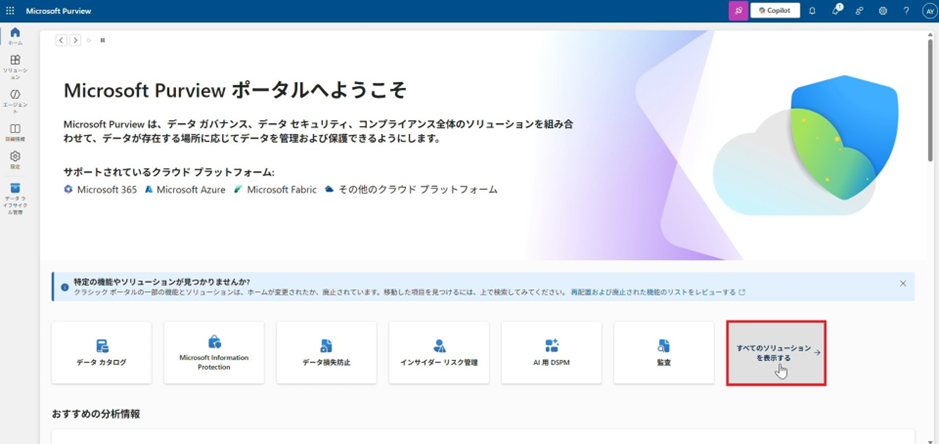Click the info icon in the notice banner

tap(65, 287)
